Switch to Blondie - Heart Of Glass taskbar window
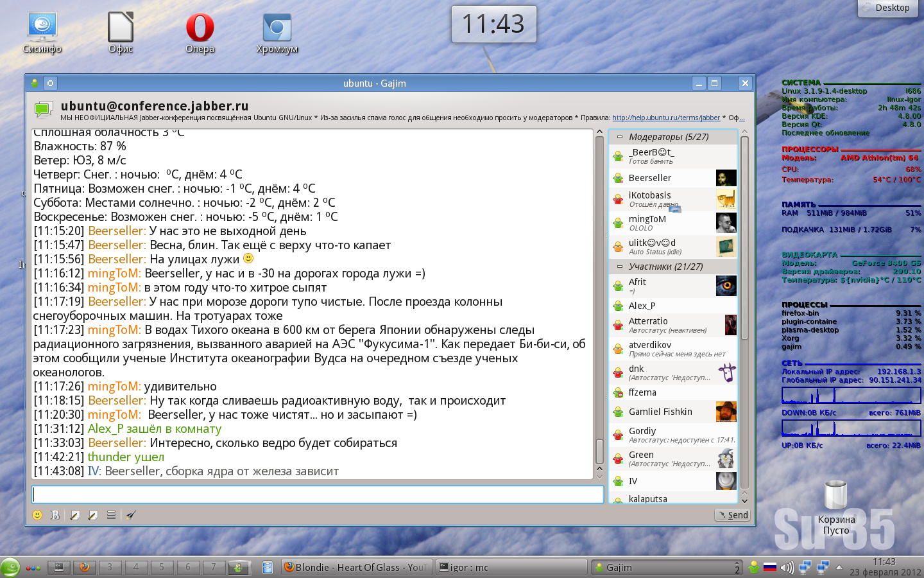 click(x=355, y=568)
